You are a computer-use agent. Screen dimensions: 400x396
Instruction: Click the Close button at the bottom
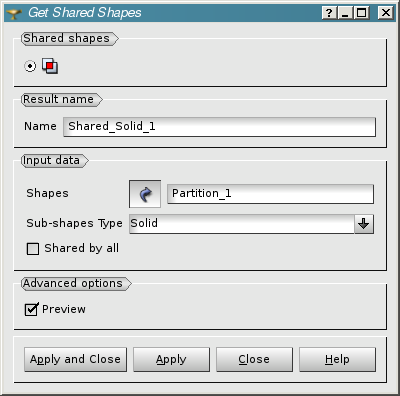pyautogui.click(x=254, y=359)
